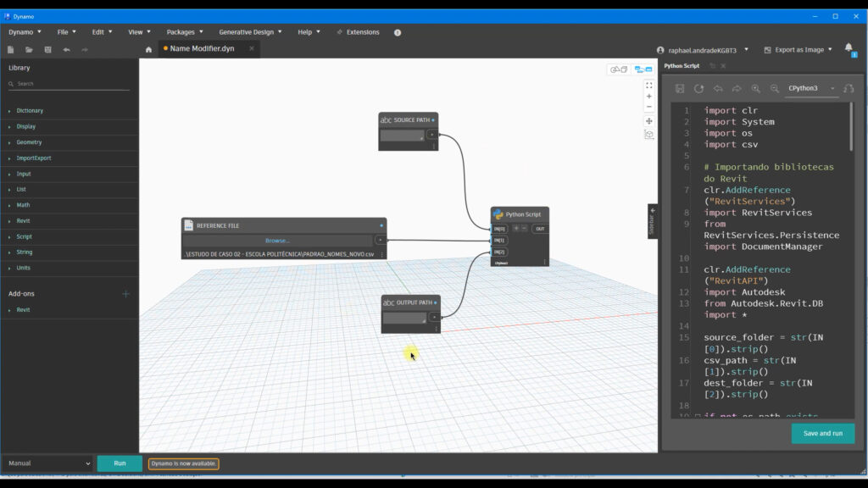Activate the orbit mode icon on canvas
868x488 pixels.
click(x=648, y=135)
